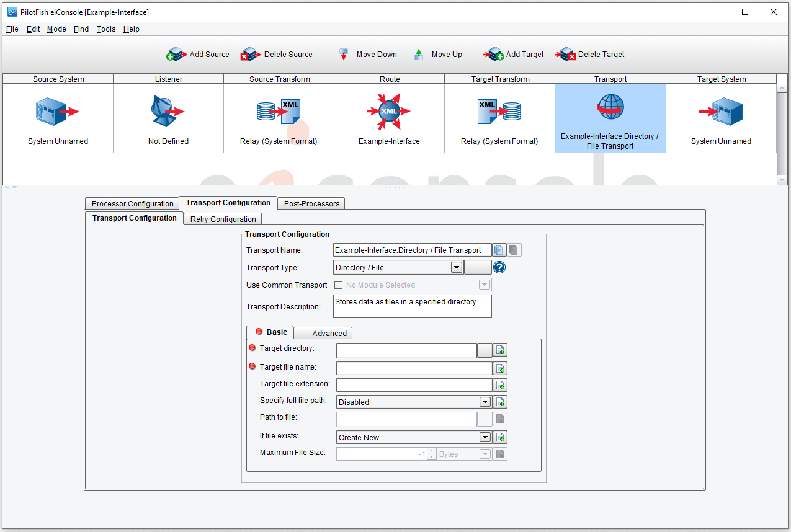Switch to Processor Configuration tab
Image resolution: width=791 pixels, height=532 pixels.
[132, 203]
